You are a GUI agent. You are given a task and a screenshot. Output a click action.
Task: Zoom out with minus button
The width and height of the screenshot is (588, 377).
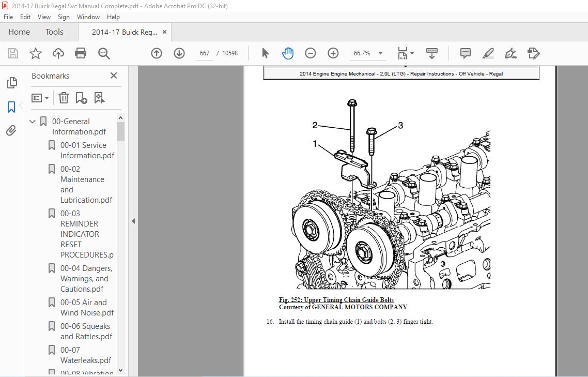point(311,53)
